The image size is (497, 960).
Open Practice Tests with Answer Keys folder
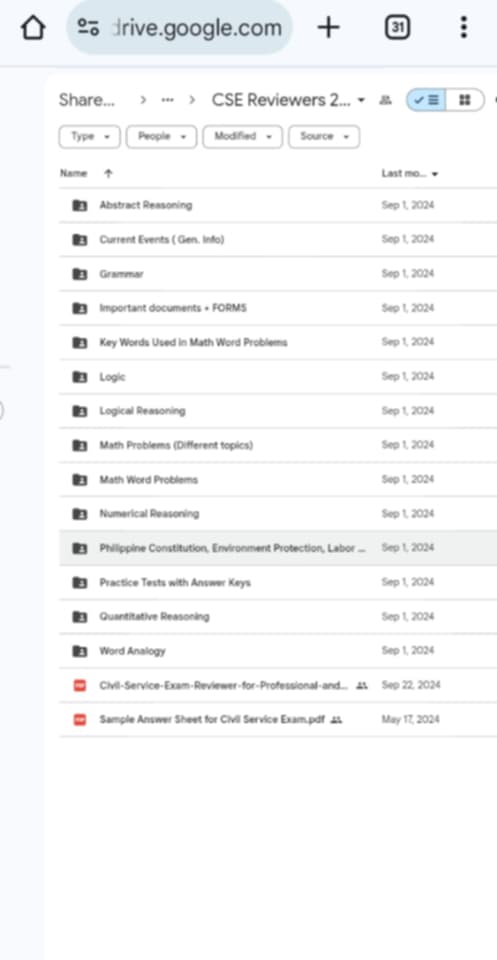tap(175, 582)
